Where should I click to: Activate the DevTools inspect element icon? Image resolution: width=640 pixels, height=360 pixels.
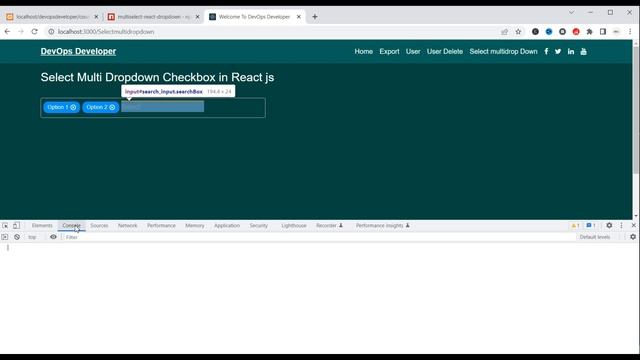[x=5, y=225]
